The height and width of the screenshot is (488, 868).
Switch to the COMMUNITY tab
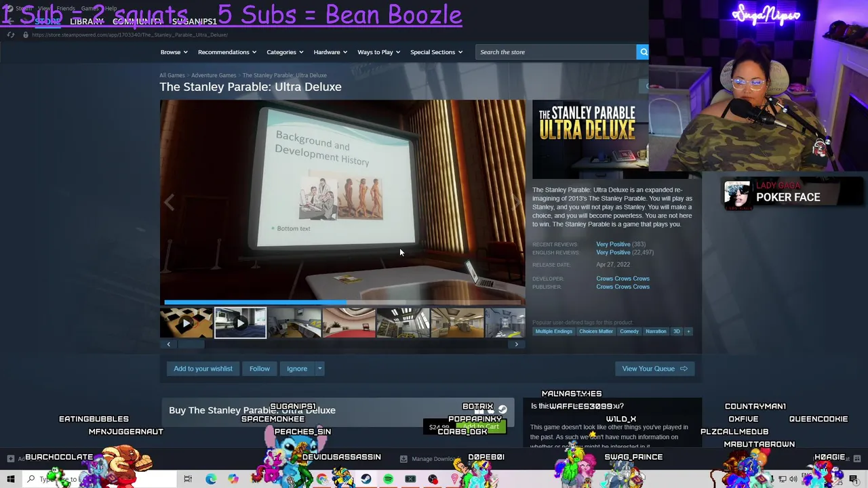tap(138, 21)
